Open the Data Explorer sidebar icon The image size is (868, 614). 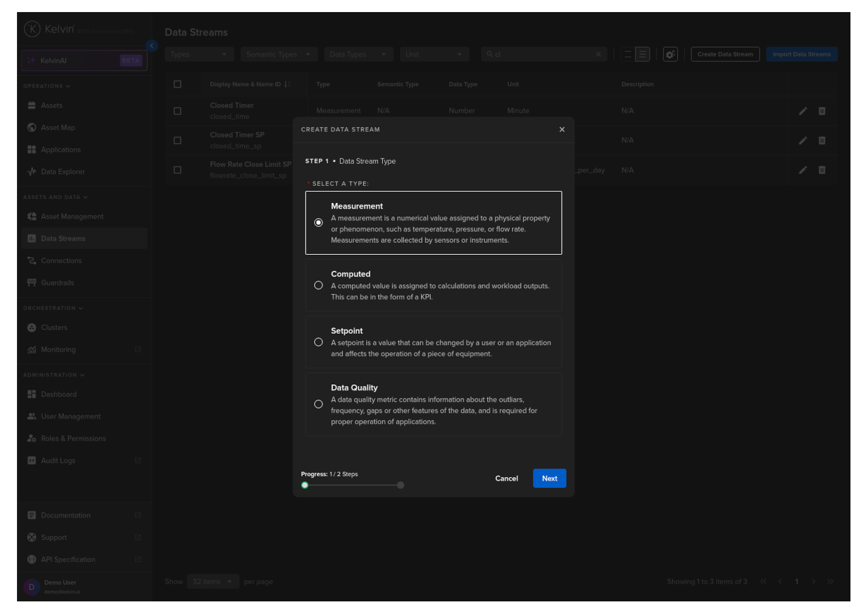coord(32,172)
